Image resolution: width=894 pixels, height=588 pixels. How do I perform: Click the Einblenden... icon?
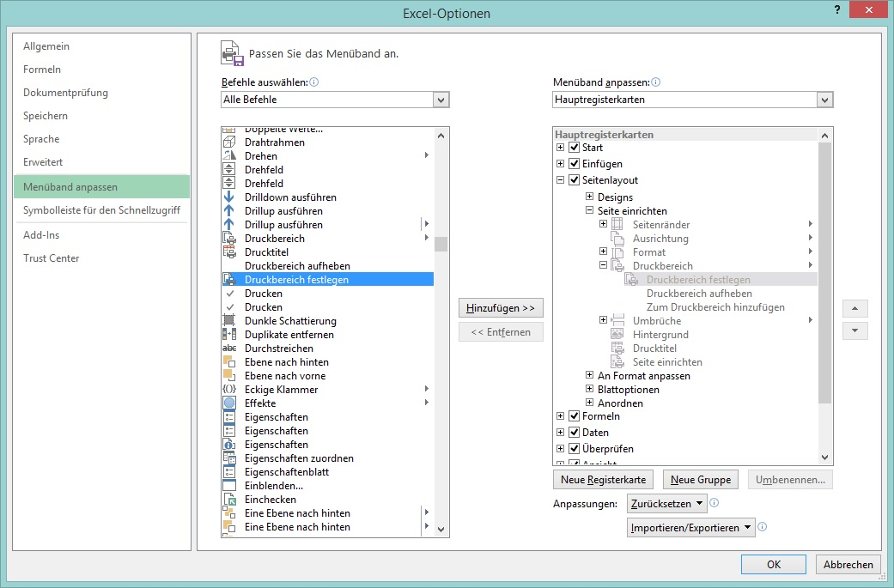point(229,486)
